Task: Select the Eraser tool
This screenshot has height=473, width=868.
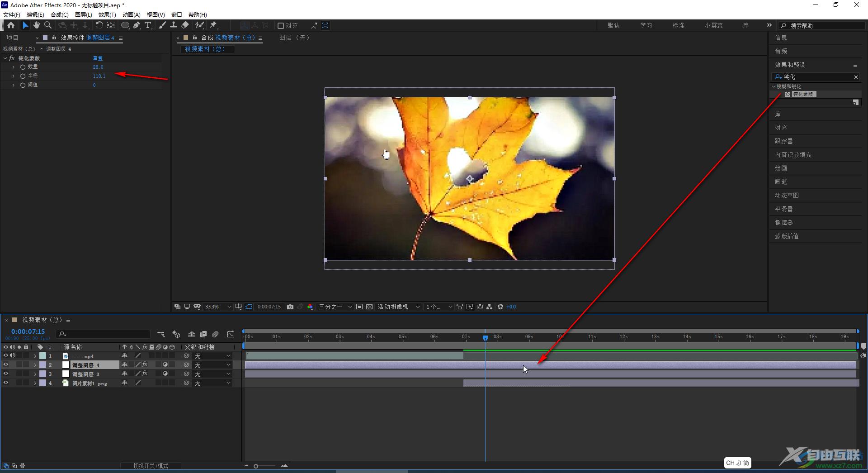Action: click(x=185, y=25)
